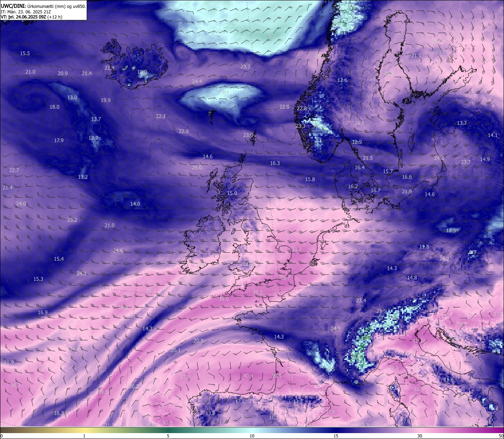Pick the "19.9" value label
Image resolution: width=504 pixels, height=439 pixels.
point(106,100)
